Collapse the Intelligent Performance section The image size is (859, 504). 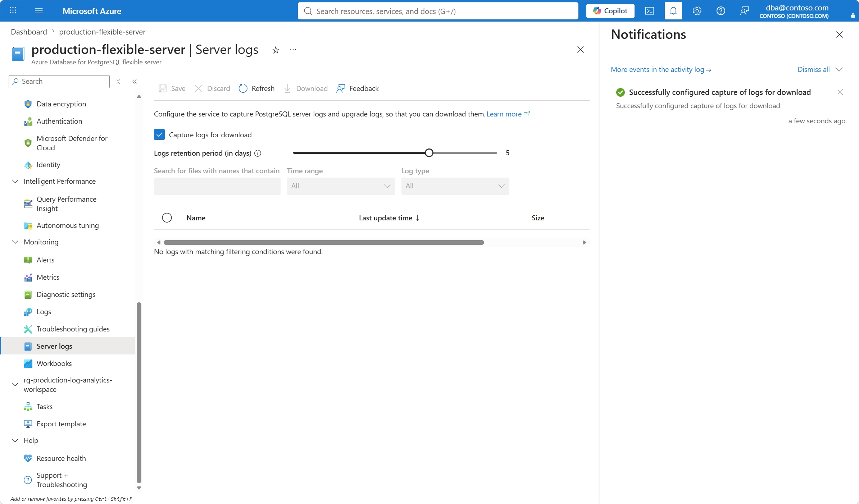tap(15, 181)
